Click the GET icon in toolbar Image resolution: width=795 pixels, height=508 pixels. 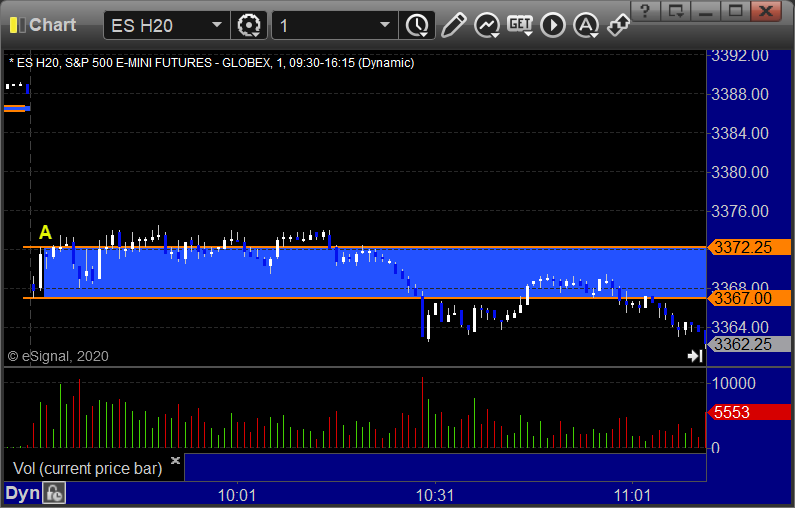(x=520, y=25)
